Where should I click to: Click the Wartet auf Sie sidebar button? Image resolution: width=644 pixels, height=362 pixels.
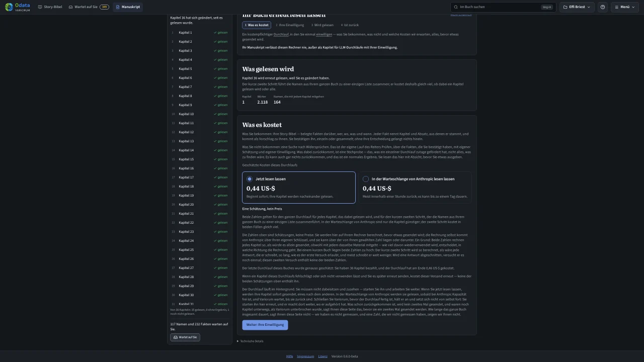click(x=185, y=337)
